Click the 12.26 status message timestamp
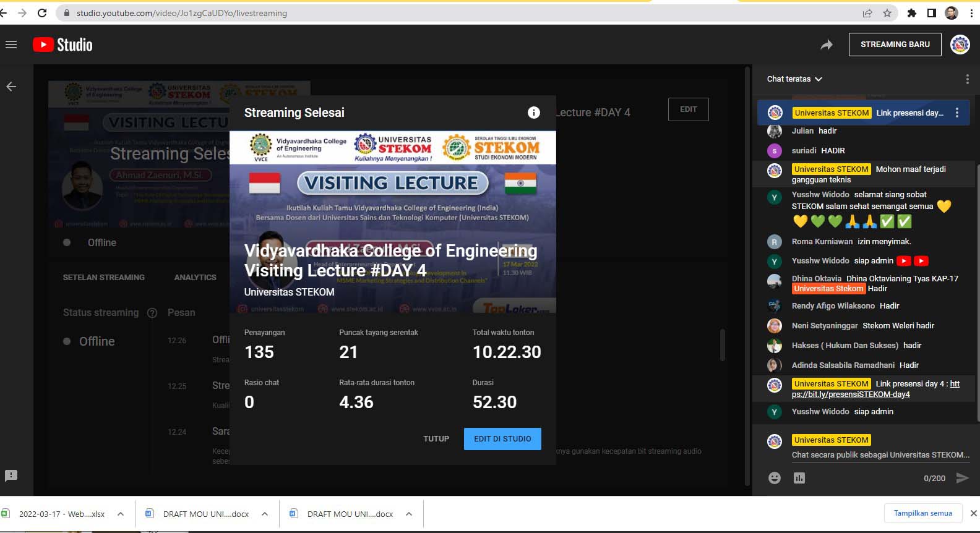Screen dimensions: 980x533 (177, 341)
